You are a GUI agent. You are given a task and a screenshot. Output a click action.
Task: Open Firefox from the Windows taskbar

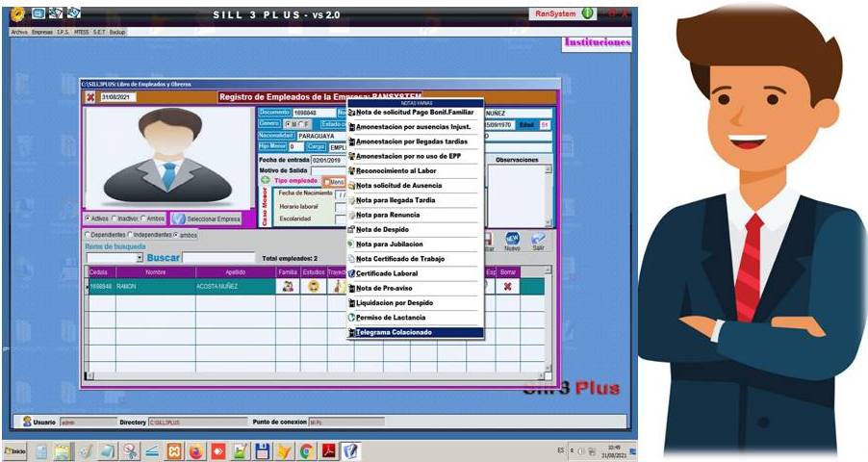point(195,450)
